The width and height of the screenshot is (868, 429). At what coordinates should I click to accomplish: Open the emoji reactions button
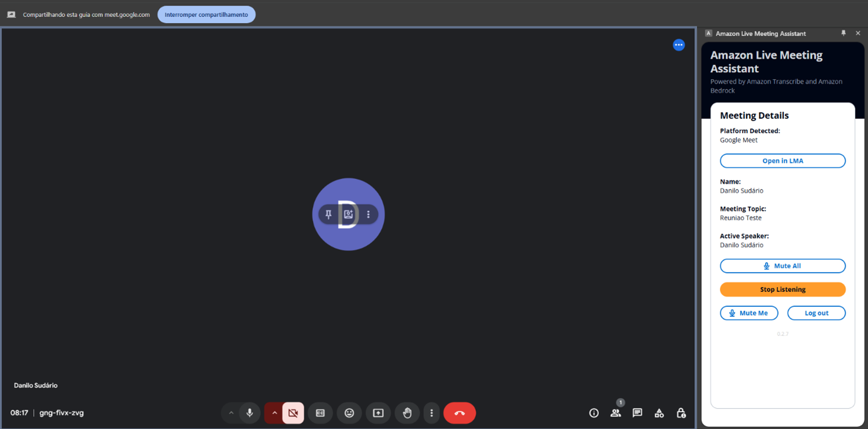349,413
